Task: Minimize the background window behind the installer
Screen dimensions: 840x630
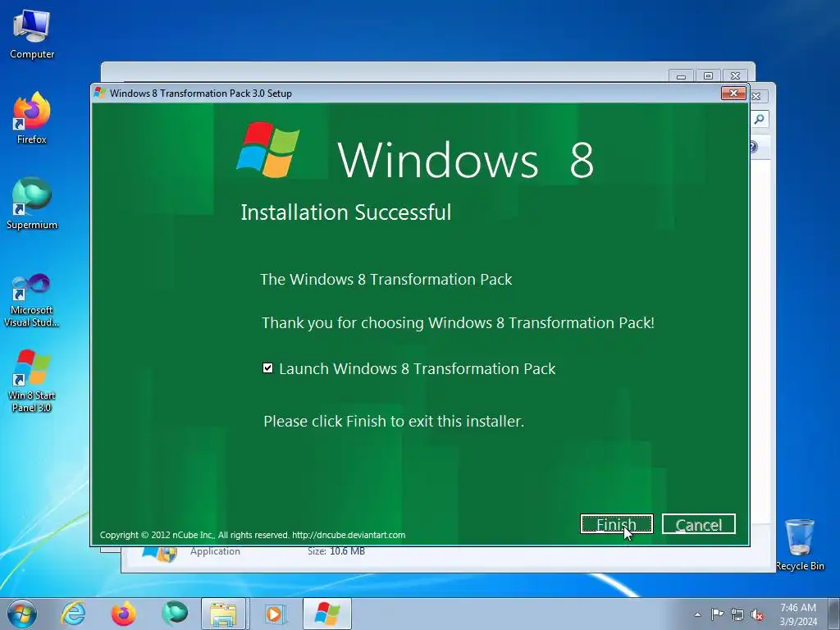Action: pos(681,76)
